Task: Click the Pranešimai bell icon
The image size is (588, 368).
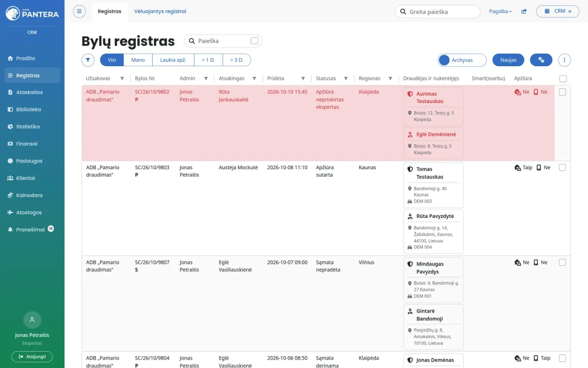Action: 10,230
